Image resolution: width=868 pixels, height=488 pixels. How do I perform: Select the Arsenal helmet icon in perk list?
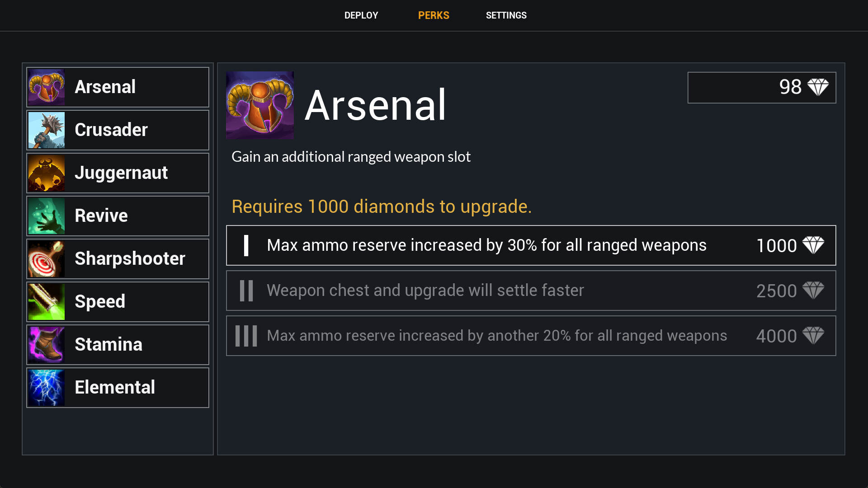click(47, 87)
